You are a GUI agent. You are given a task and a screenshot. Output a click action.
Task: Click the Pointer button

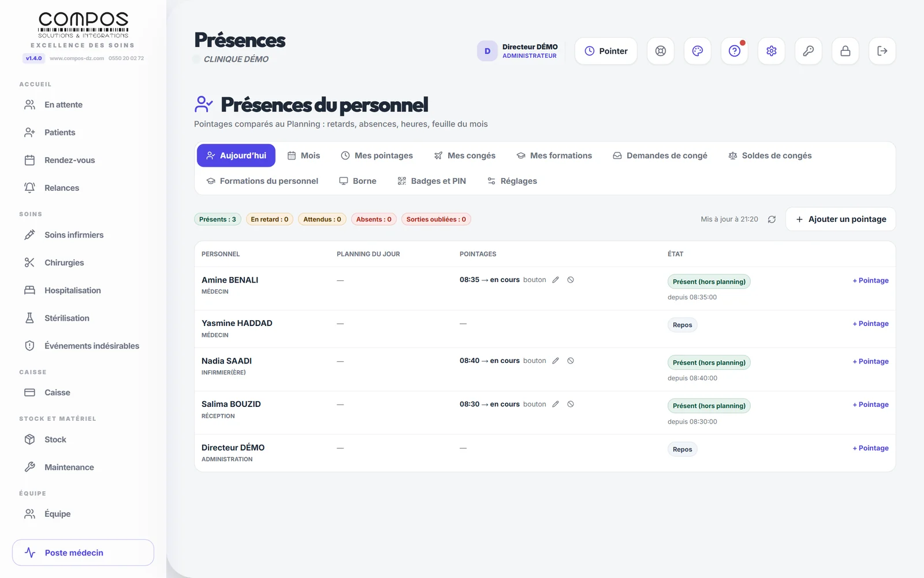(x=606, y=51)
